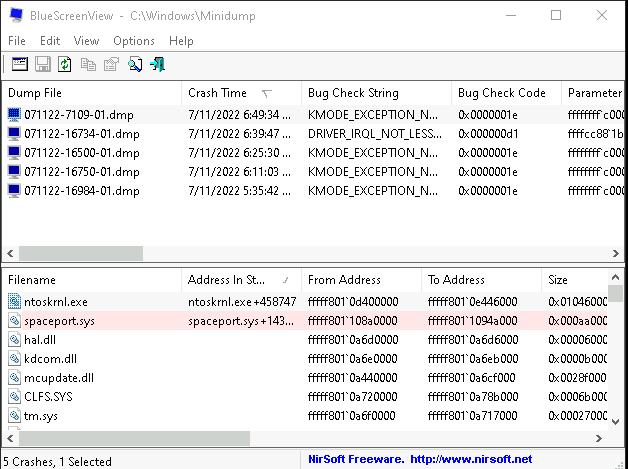628x469 pixels.
Task: Click the tm.sys file icon
Action: tap(14, 415)
